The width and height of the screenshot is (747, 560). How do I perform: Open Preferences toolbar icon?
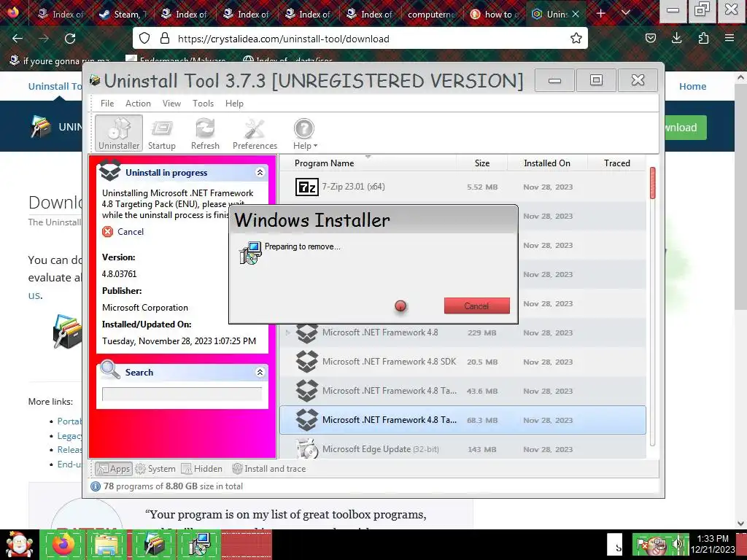[x=255, y=134]
